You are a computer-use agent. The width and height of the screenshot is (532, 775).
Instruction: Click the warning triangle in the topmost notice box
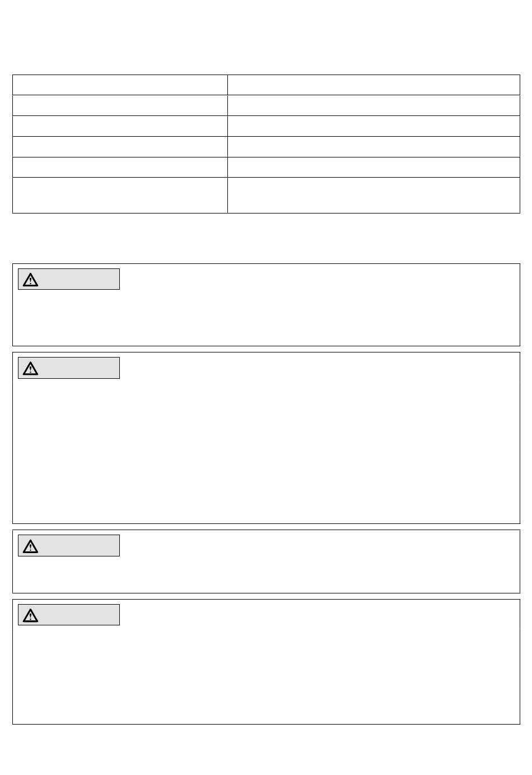pos(30,280)
